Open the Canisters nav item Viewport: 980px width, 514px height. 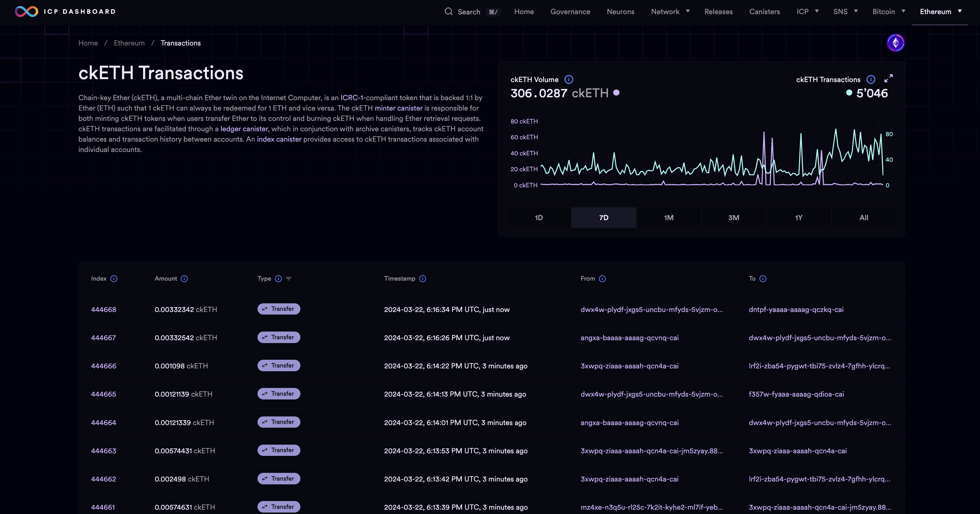765,12
